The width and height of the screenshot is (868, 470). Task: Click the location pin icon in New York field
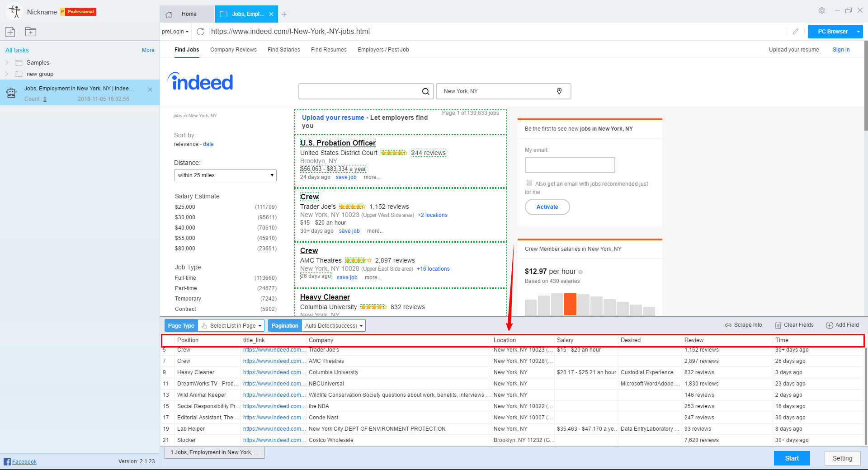[559, 91]
